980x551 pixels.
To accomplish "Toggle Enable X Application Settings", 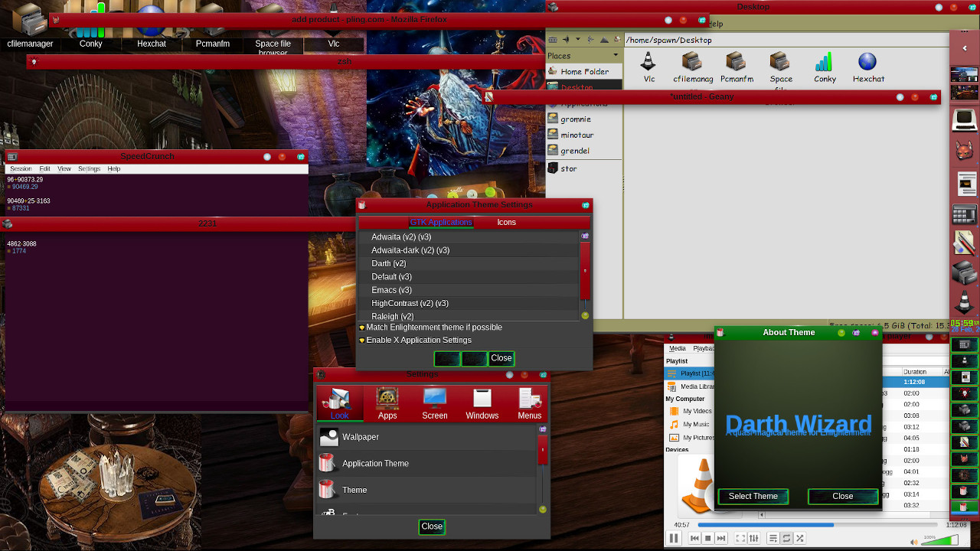I will coord(415,341).
